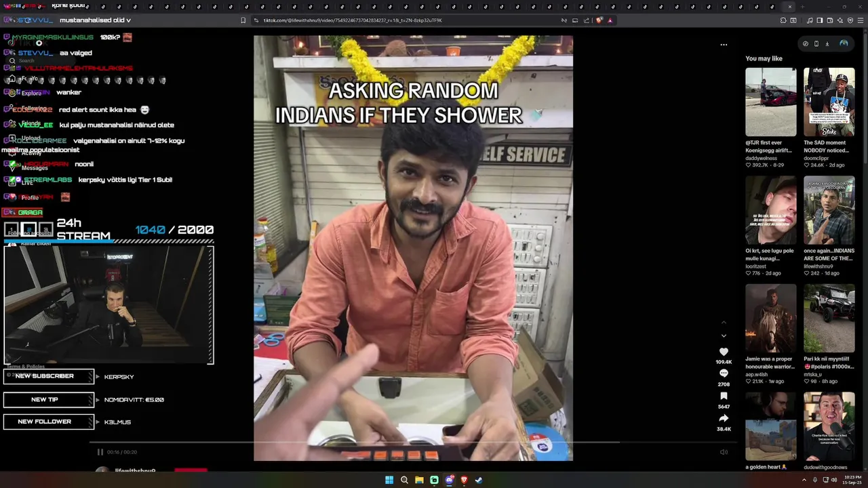The image size is (868, 488).
Task: Open the Windows Start menu
Action: point(389,480)
